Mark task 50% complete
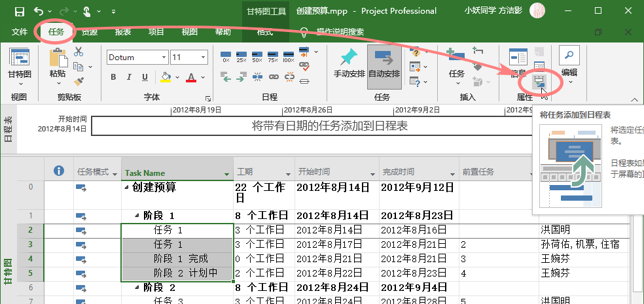Screen dimensions: 644x304 [x=257, y=56]
